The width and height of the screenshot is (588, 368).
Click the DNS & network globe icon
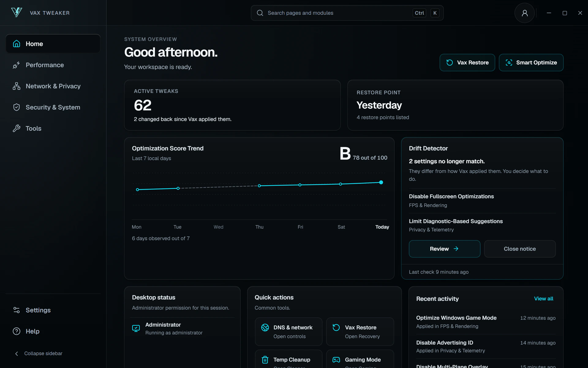click(x=265, y=328)
